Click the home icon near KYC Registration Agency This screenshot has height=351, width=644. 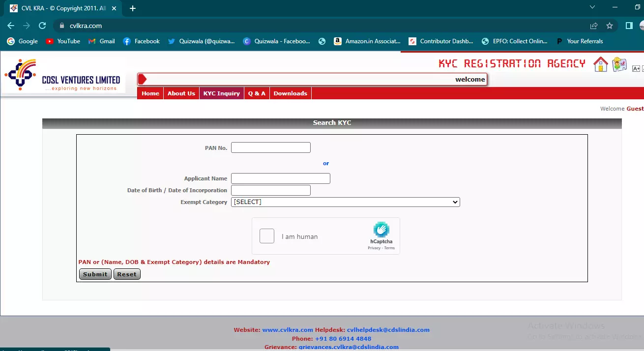600,64
